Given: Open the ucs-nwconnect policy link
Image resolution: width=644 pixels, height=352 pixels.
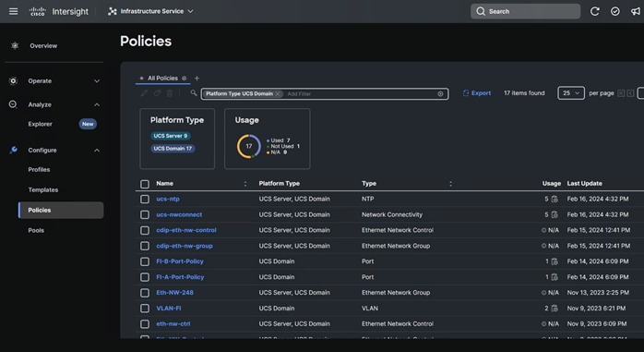Looking at the screenshot, I should click(x=179, y=214).
